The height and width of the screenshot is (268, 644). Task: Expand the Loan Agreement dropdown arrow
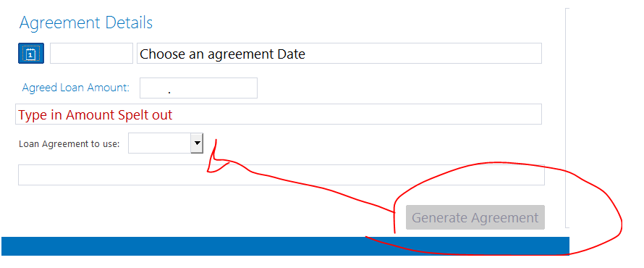(197, 143)
